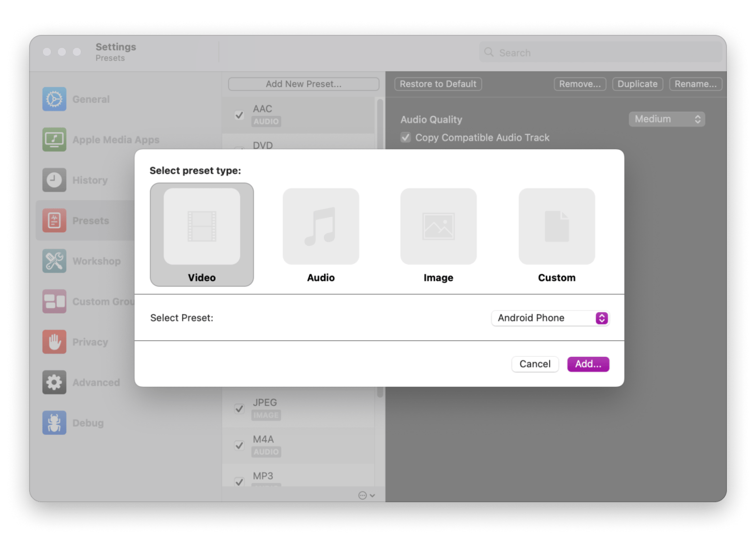756x541 pixels.
Task: Open the Privacy hand icon section
Action: click(x=54, y=342)
